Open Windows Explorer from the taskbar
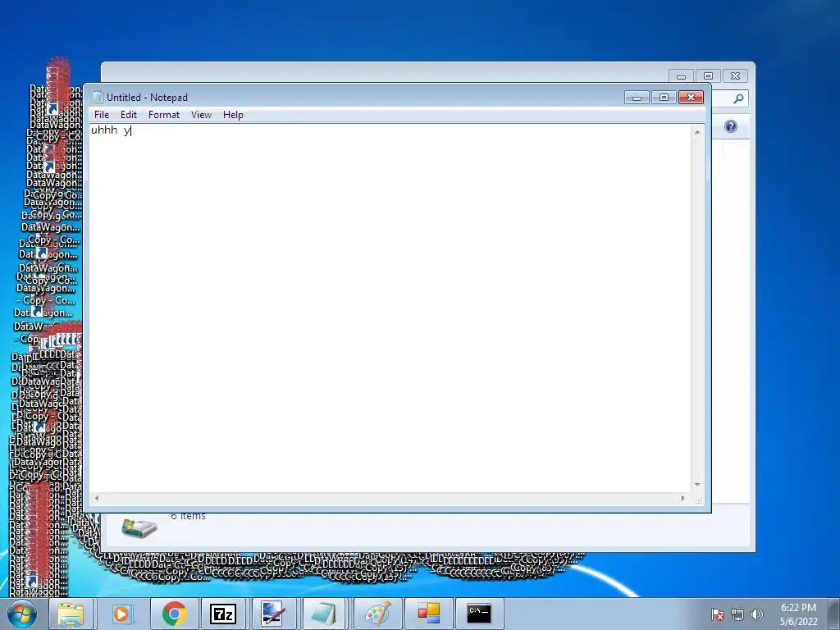The height and width of the screenshot is (630, 840). click(x=71, y=614)
